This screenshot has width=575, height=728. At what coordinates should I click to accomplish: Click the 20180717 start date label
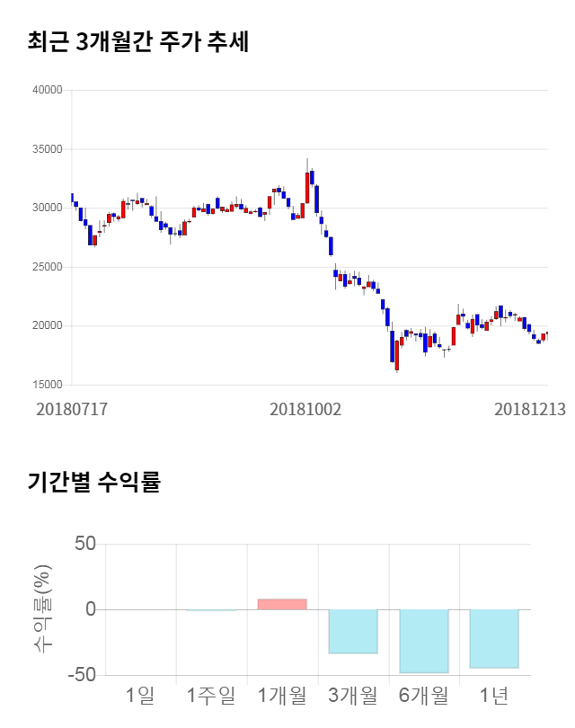[72, 409]
